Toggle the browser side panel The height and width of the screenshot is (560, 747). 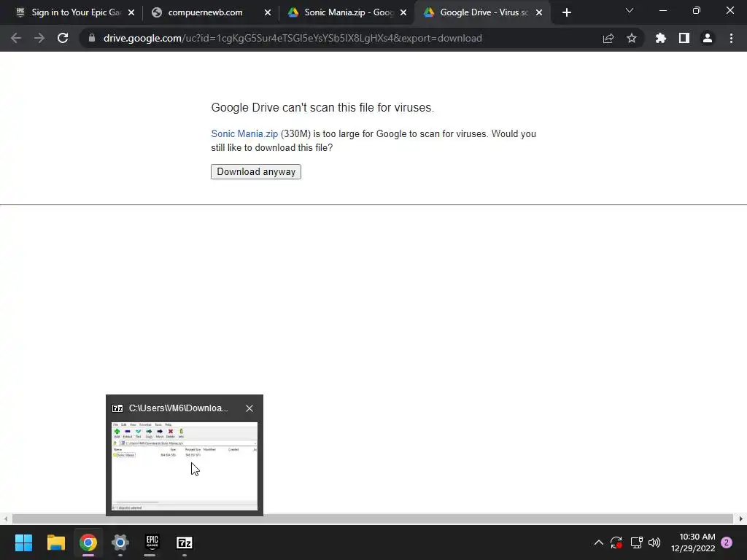coord(684,38)
